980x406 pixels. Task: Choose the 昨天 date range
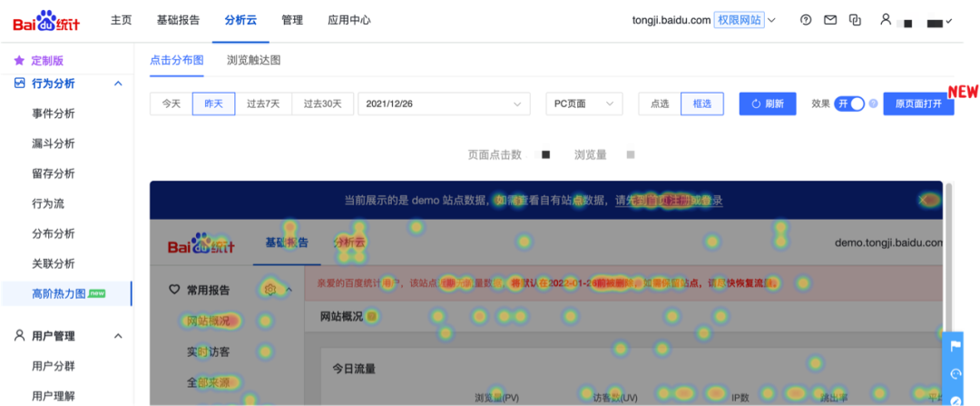(214, 104)
